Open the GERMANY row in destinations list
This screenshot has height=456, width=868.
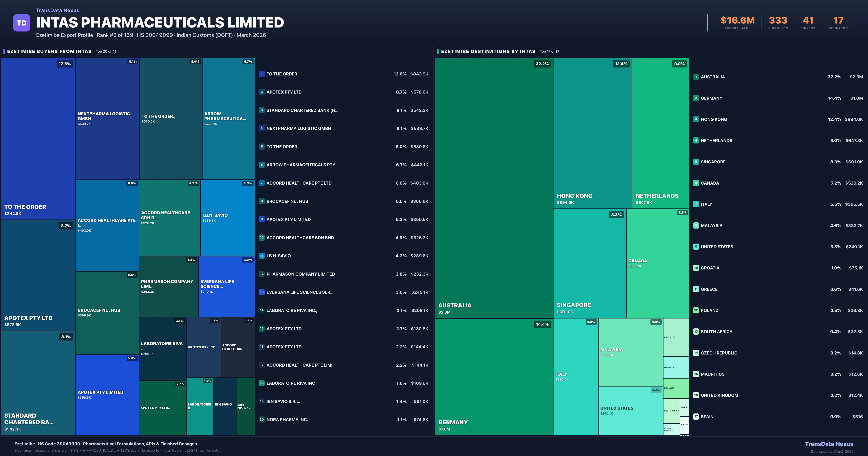pos(711,98)
